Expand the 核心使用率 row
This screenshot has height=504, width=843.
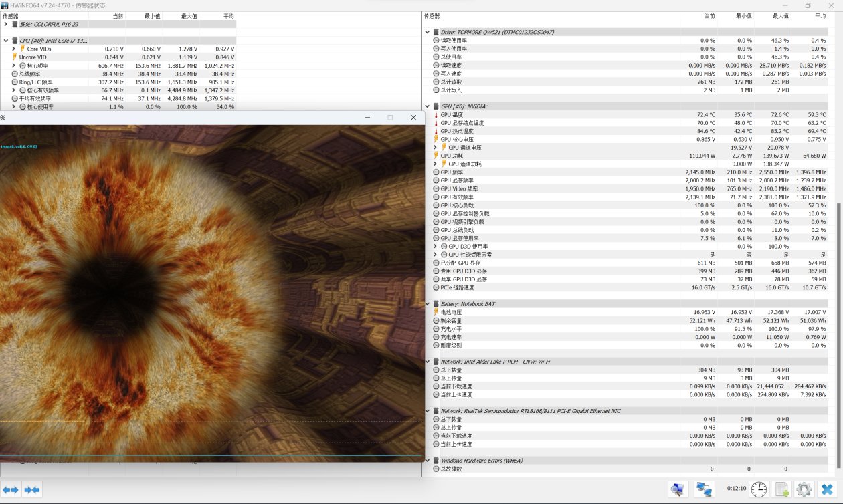pyautogui.click(x=14, y=106)
